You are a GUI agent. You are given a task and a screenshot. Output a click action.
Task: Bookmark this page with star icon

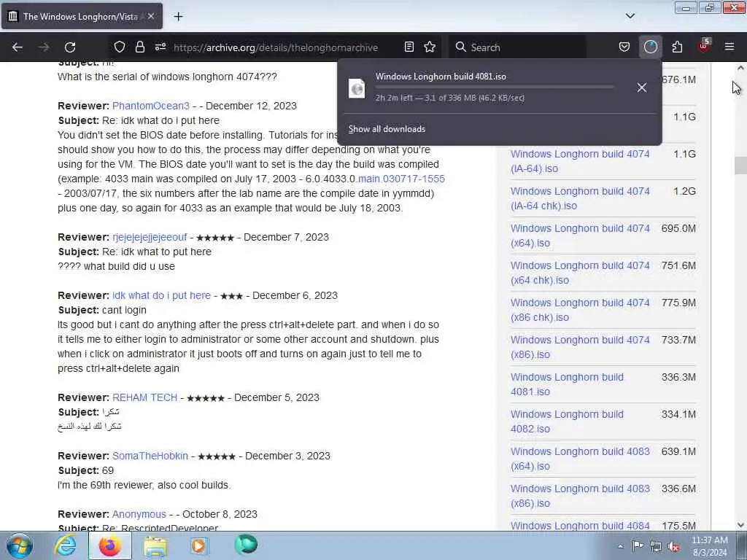click(430, 47)
